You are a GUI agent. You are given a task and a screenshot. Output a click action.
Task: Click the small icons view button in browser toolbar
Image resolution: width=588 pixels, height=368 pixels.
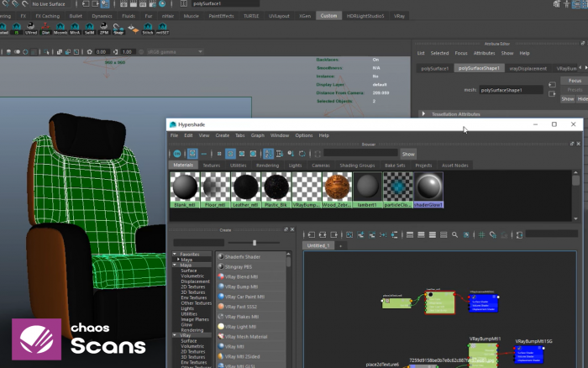point(219,154)
